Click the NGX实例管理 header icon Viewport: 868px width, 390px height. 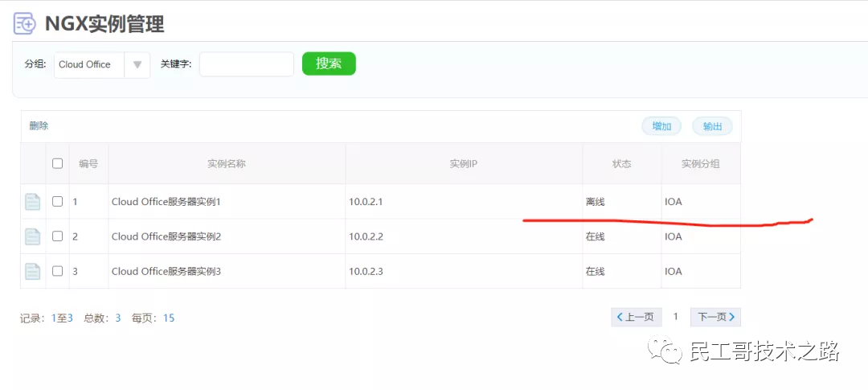24,24
